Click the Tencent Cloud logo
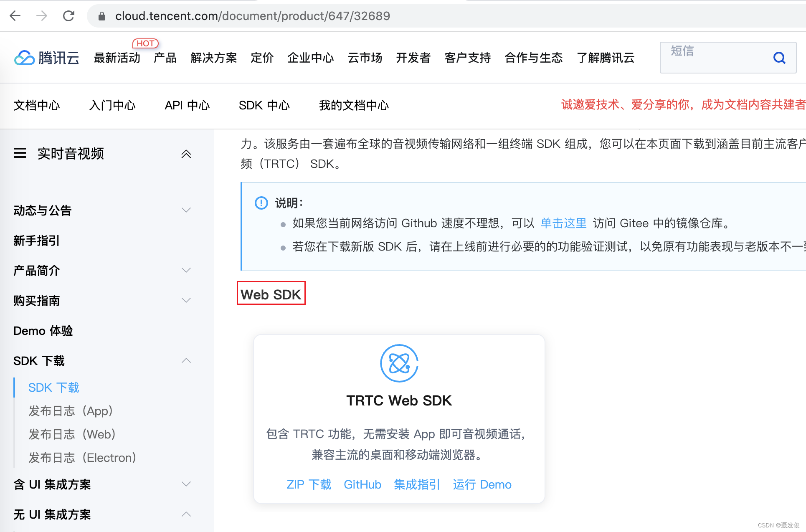The width and height of the screenshot is (806, 532). coord(46,58)
